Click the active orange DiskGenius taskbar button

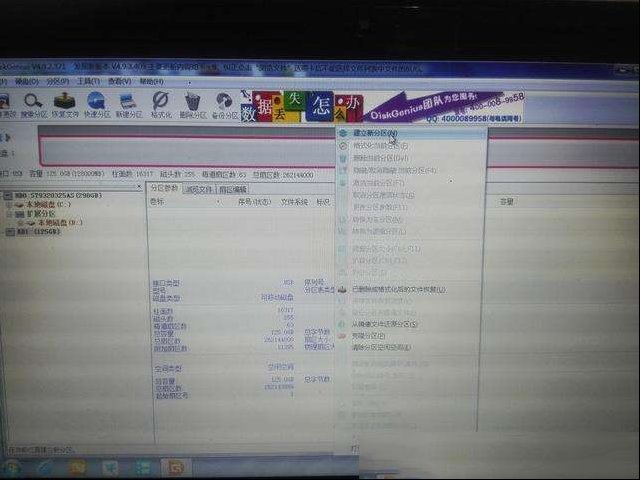176,468
